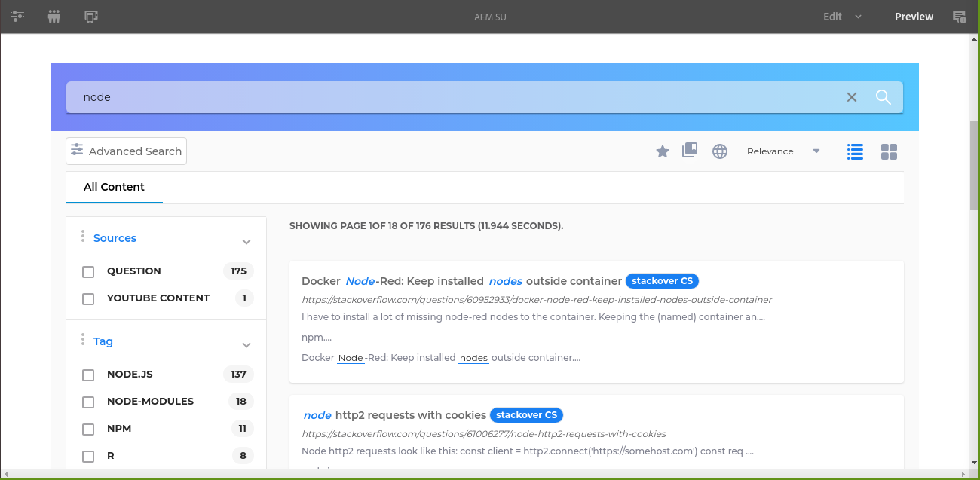The image size is (980, 480).
Task: Check the YOUTUBE CONTENT filter
Action: (x=88, y=298)
